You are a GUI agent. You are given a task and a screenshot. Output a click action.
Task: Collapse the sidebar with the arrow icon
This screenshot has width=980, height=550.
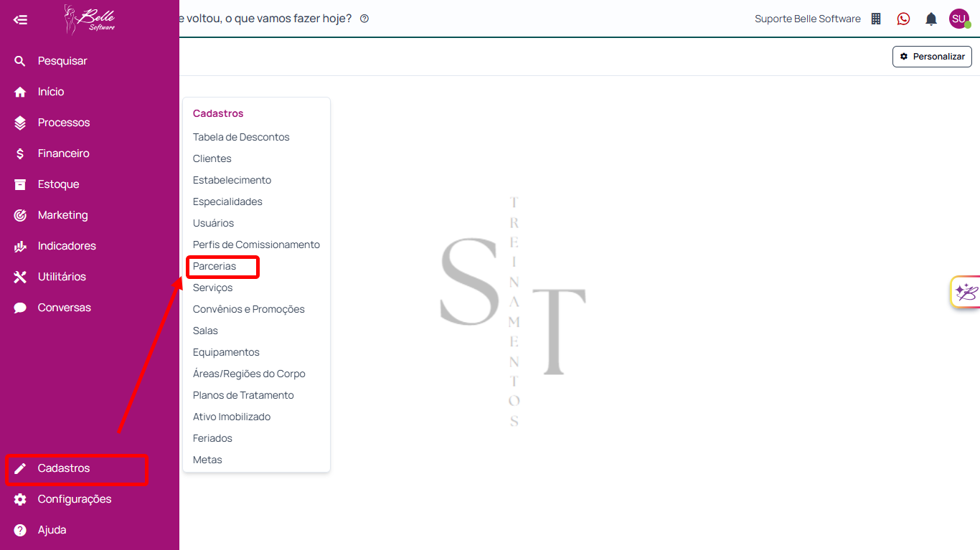tap(20, 19)
